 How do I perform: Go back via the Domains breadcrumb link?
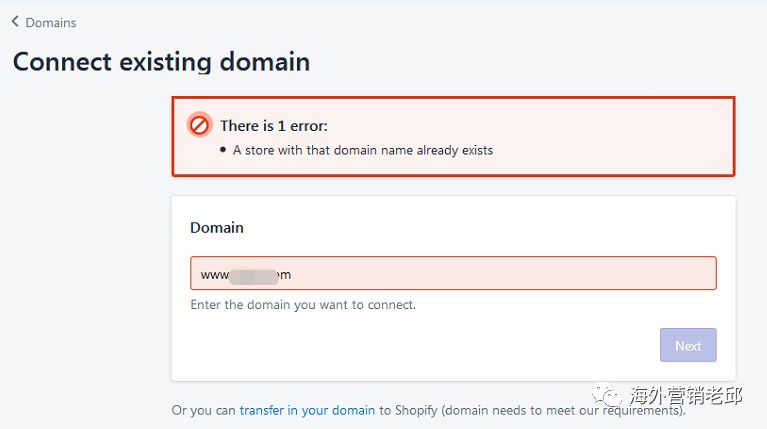[50, 22]
